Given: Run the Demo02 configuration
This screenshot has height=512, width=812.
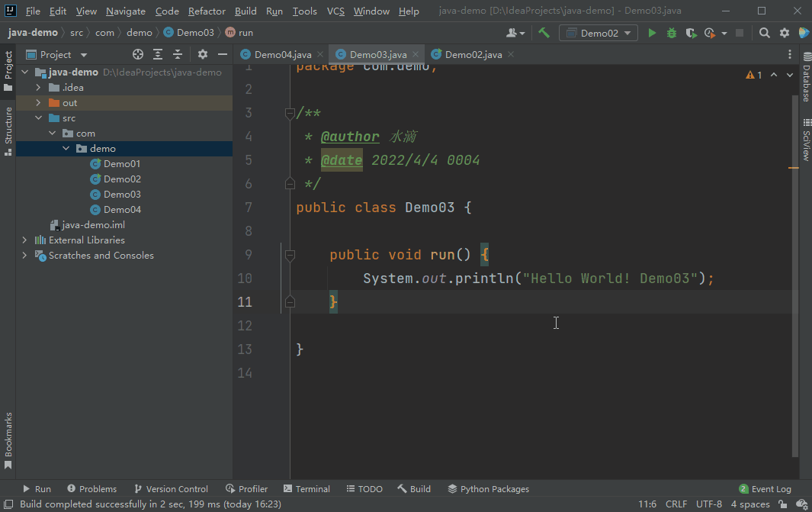Looking at the screenshot, I should pyautogui.click(x=650, y=33).
